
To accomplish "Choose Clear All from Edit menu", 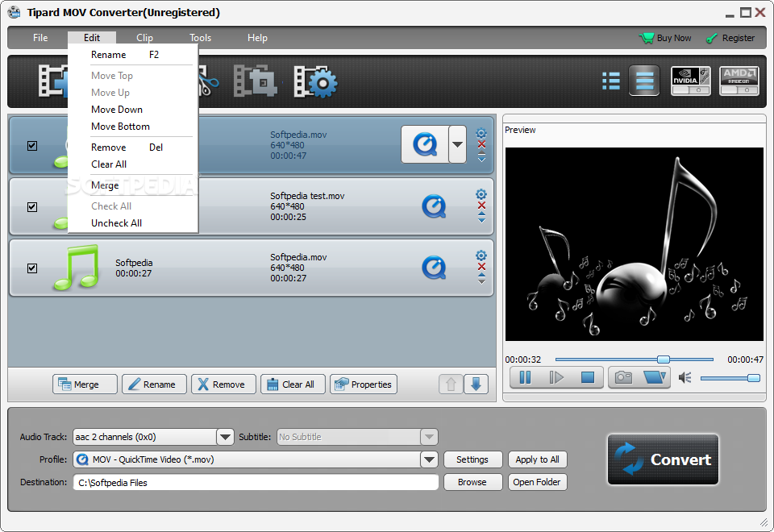I will (x=133, y=164).
